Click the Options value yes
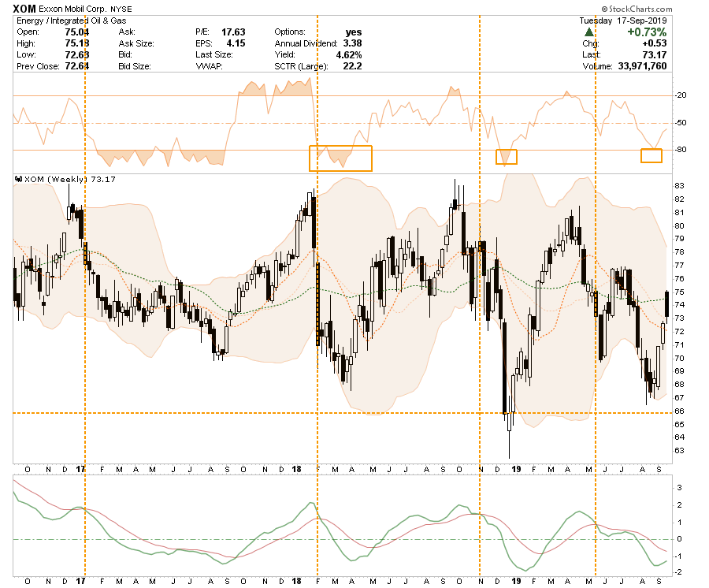The image size is (709, 588). point(354,32)
